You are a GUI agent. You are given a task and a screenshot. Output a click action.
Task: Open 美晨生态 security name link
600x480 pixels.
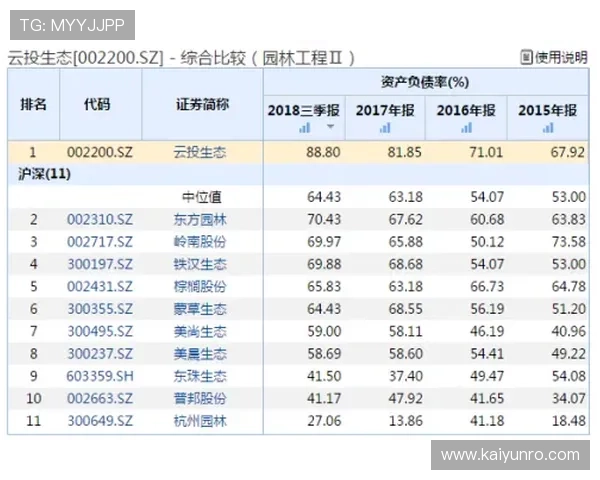click(200, 354)
